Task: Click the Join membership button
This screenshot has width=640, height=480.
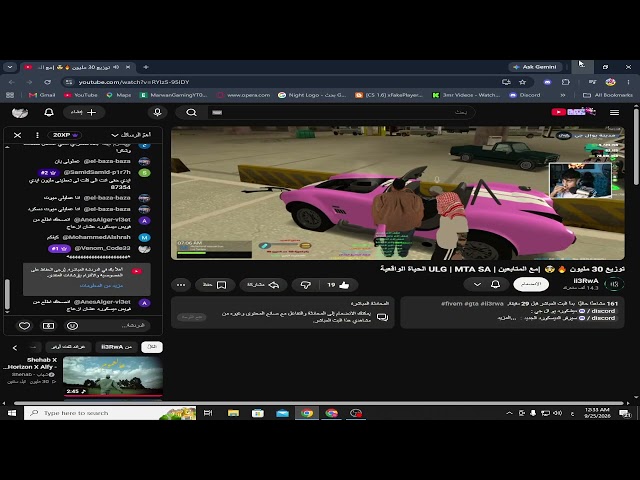Action: [531, 284]
